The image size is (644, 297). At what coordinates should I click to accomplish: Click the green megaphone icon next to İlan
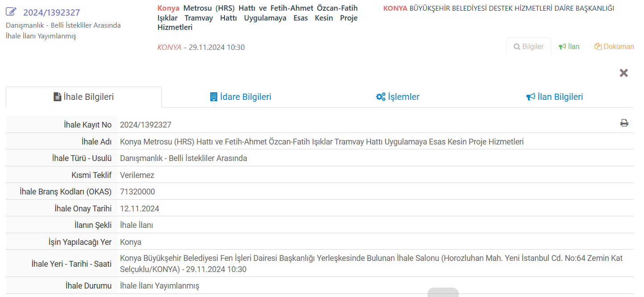pos(562,47)
